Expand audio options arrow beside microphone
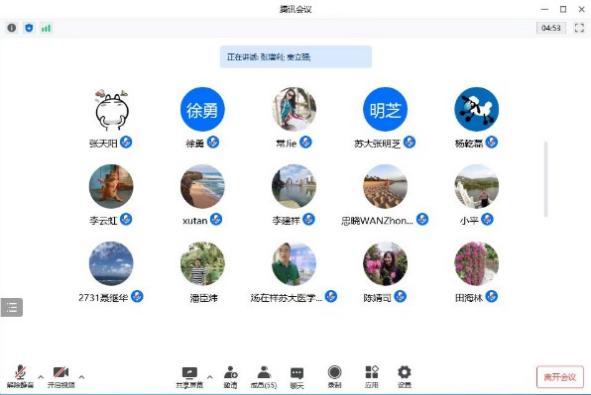The image size is (591, 395). pyautogui.click(x=41, y=377)
